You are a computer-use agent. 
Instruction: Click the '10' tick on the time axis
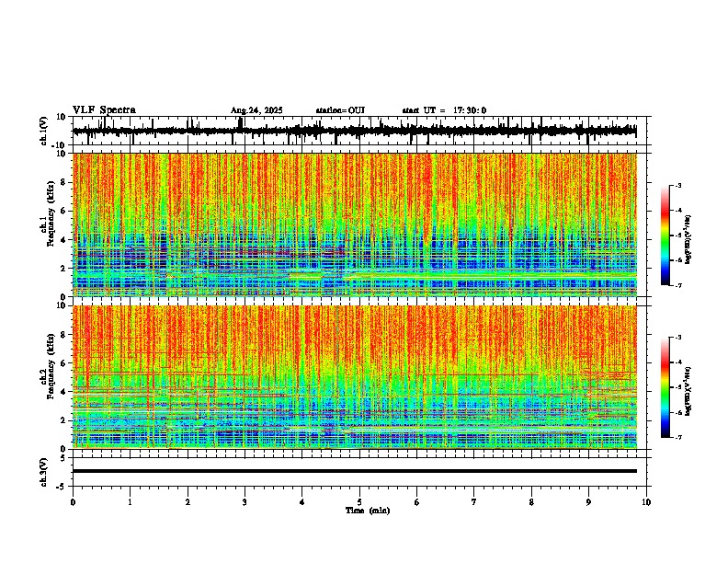pos(646,502)
